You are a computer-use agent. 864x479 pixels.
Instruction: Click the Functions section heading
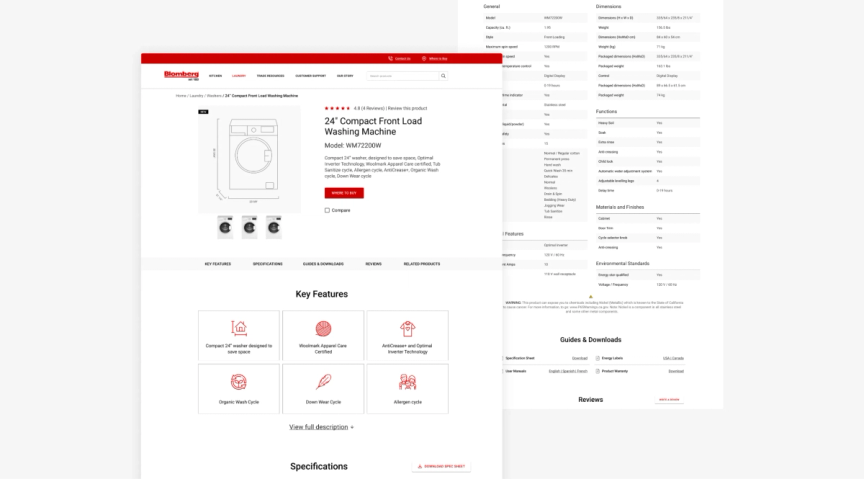(x=606, y=112)
